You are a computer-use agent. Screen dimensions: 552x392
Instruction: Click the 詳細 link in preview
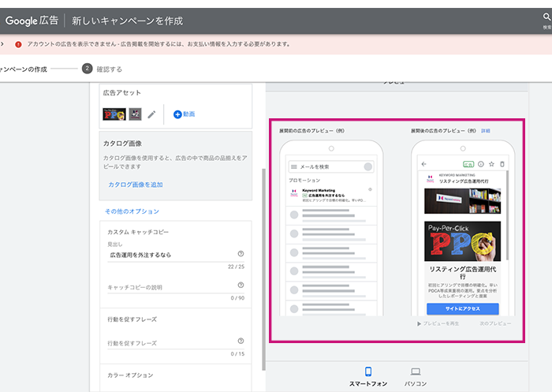click(x=486, y=131)
